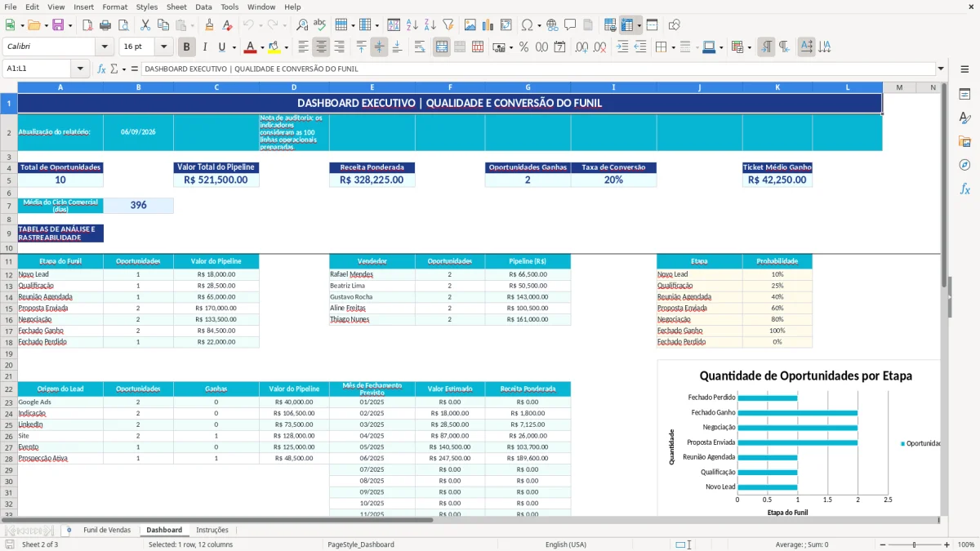Open the Function Wizard fx icon

pyautogui.click(x=102, y=69)
